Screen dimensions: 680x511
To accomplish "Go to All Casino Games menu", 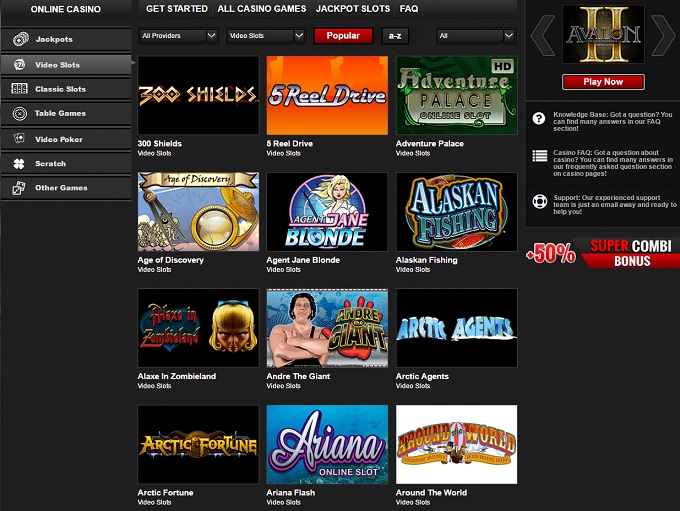I will click(x=262, y=9).
